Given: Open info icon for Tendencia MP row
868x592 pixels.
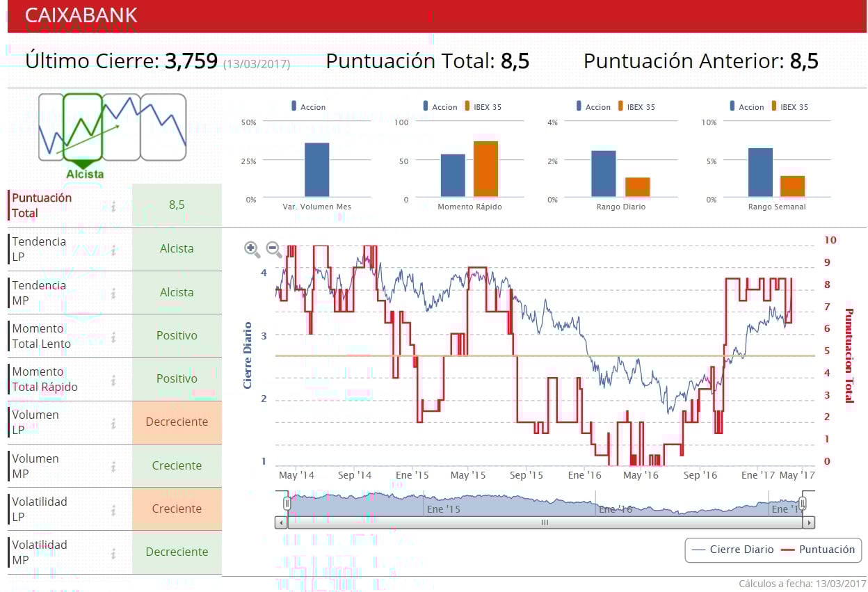Looking at the screenshot, I should tap(113, 292).
